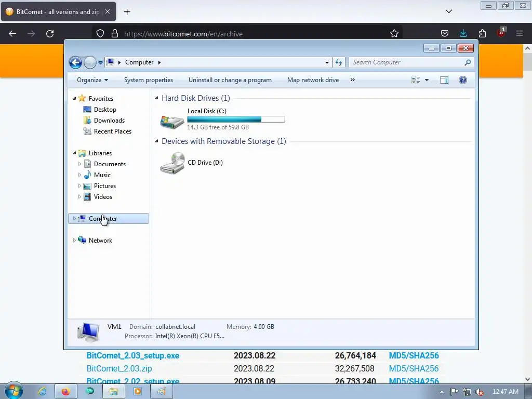Open Downloads under Favorites
This screenshot has width=532, height=399.
(109, 121)
